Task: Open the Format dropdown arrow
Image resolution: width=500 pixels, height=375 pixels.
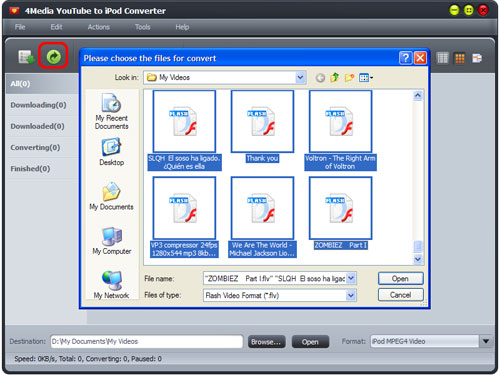Action: (x=486, y=341)
